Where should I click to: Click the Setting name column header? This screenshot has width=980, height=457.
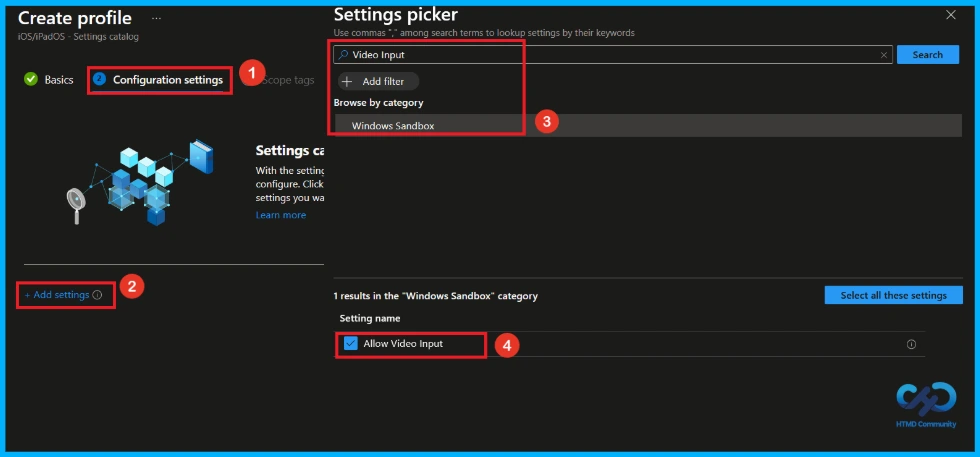coord(370,318)
